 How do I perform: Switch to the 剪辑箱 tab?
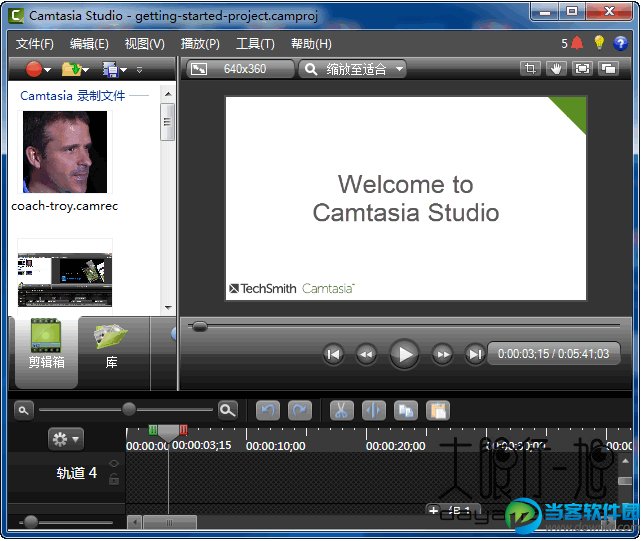tap(46, 352)
